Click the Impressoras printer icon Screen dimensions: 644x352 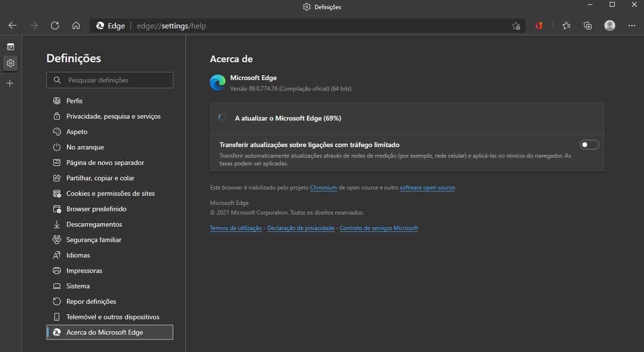[57, 271]
